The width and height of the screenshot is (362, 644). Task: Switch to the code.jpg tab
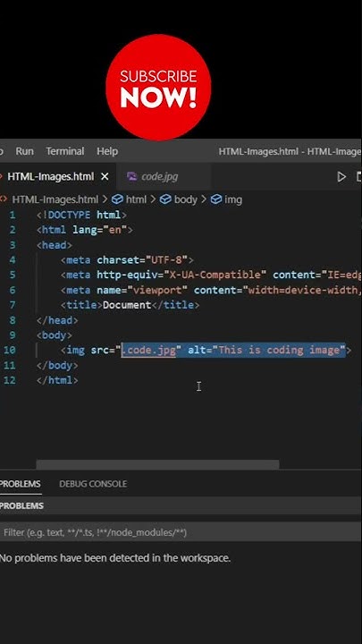160,176
